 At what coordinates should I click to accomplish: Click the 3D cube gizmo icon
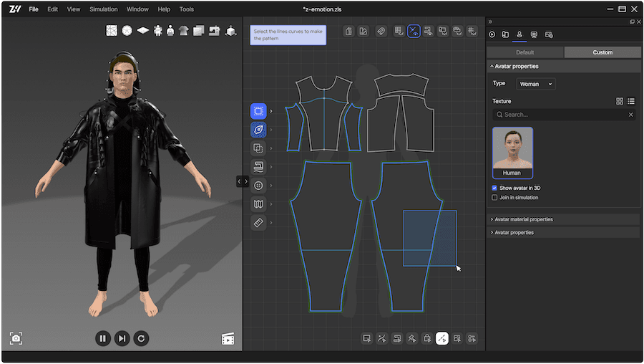coord(231,31)
